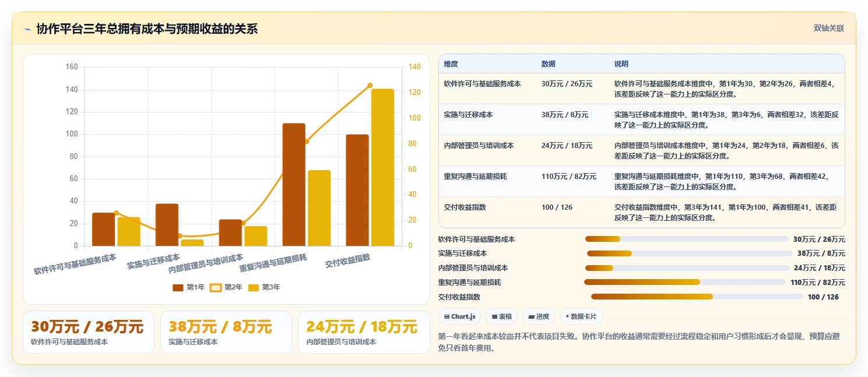Click 实施与迁移成本 in the table's first column
Image resolution: width=868 pixels, height=377 pixels.
coord(468,115)
